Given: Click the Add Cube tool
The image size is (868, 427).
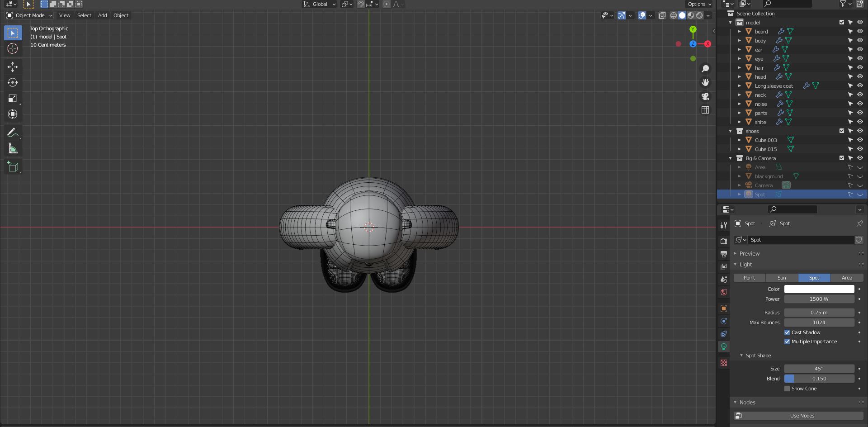Looking at the screenshot, I should [x=13, y=166].
